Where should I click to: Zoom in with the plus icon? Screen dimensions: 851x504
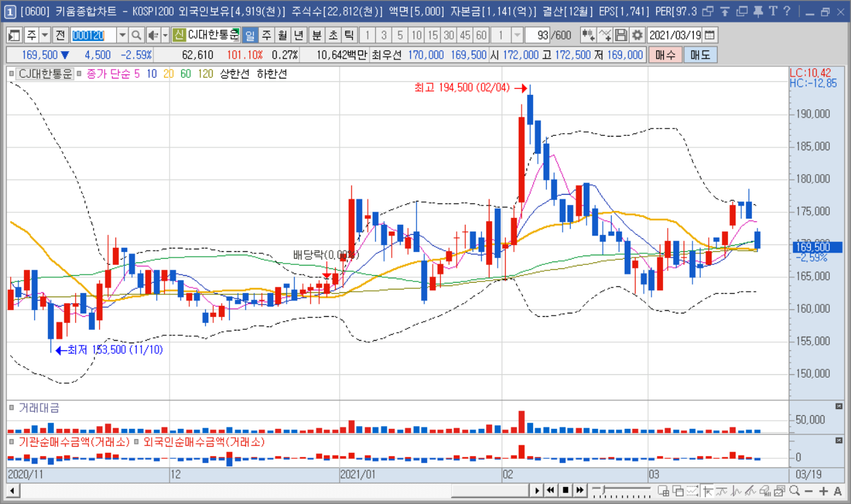[823, 490]
